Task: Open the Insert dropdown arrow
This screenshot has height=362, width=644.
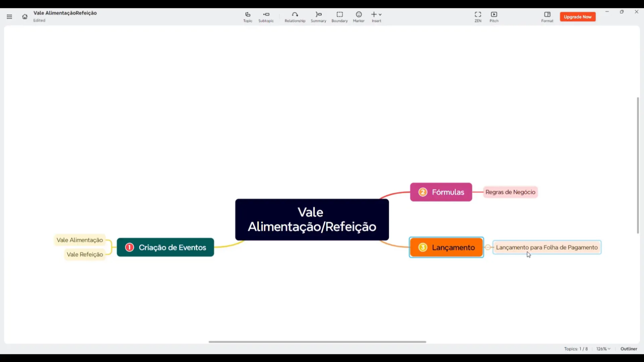Action: click(x=380, y=15)
